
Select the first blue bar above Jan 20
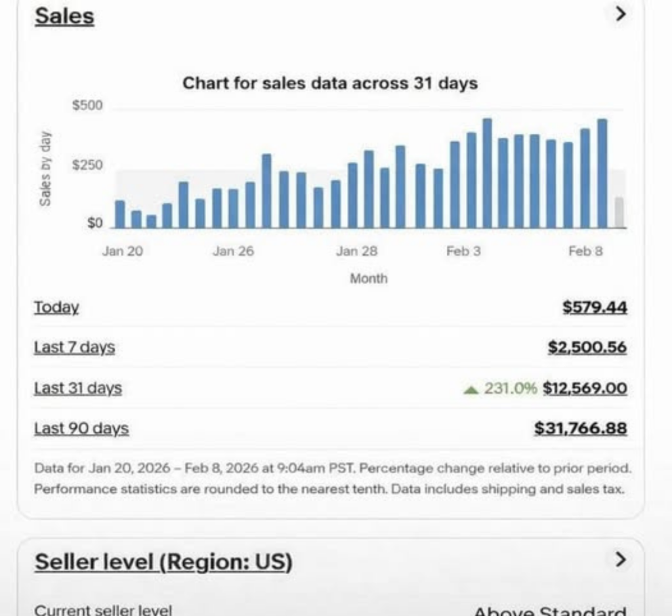(120, 214)
